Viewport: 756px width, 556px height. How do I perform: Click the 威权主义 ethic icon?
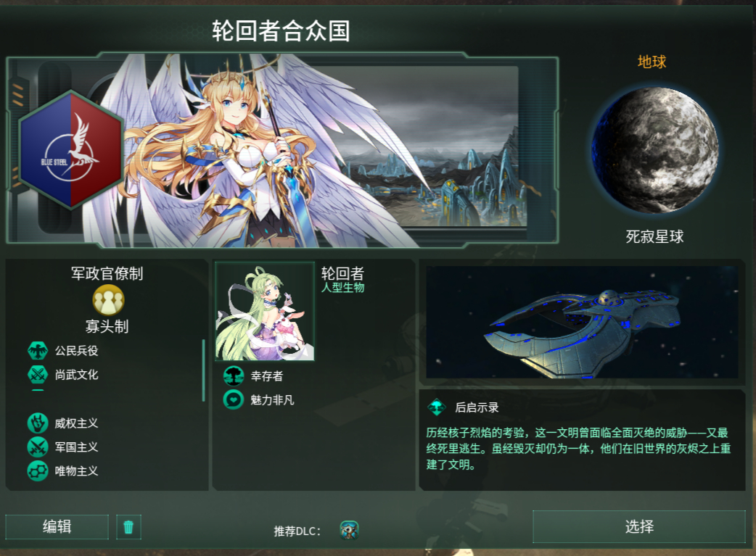[x=38, y=423]
